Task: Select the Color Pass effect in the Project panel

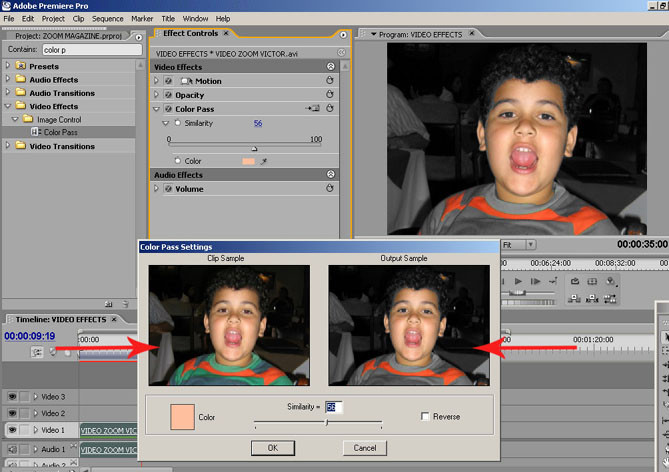Action: (60, 132)
